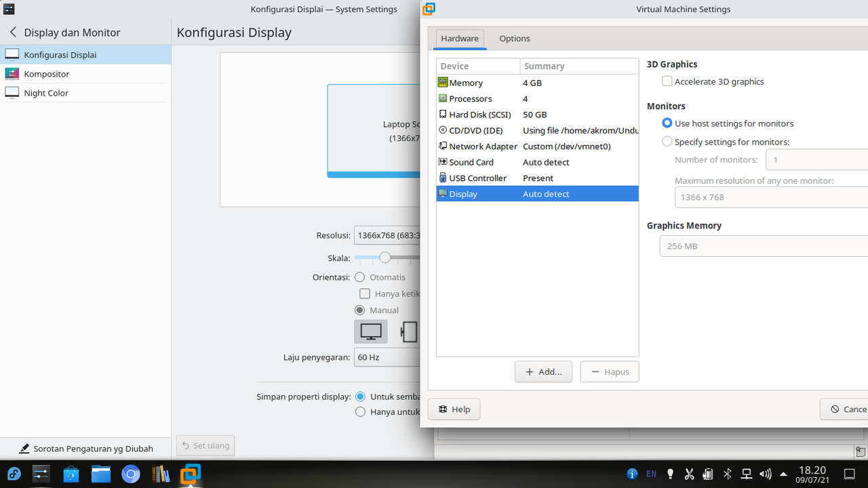Toggle Sorotan Pengaturan yg Diubah
The image size is (868, 488).
tap(85, 449)
